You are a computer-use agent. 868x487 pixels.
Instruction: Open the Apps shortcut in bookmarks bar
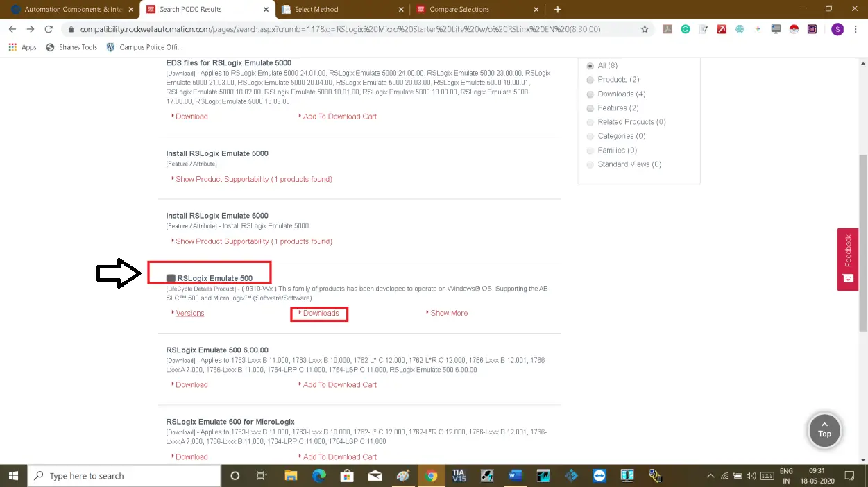point(22,47)
